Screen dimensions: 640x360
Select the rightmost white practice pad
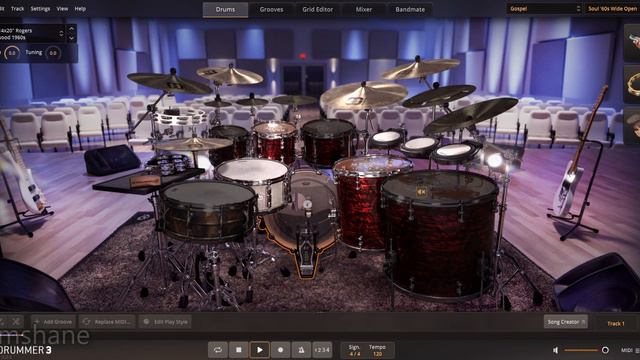click(x=454, y=152)
